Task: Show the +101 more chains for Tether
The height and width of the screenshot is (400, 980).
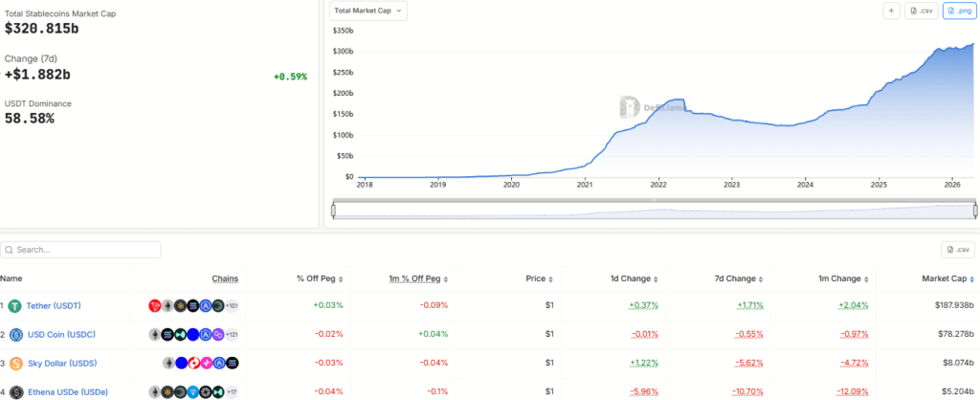Action: pyautogui.click(x=232, y=305)
